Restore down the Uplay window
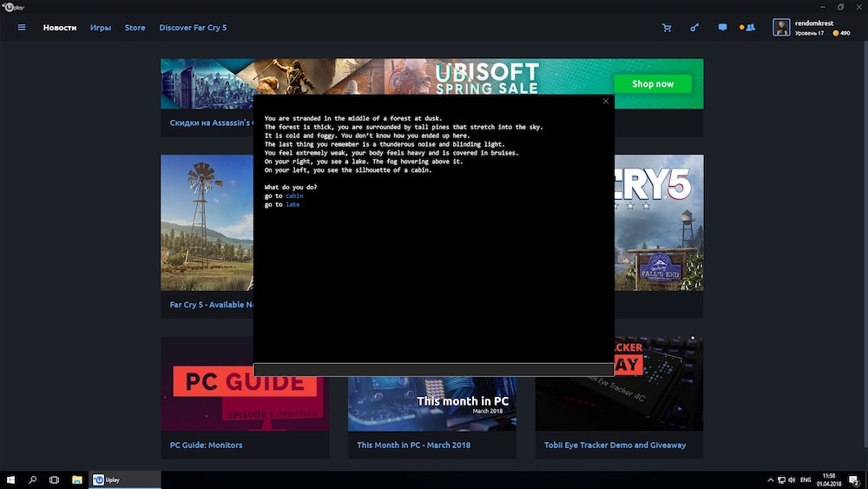The image size is (868, 489). click(x=840, y=7)
